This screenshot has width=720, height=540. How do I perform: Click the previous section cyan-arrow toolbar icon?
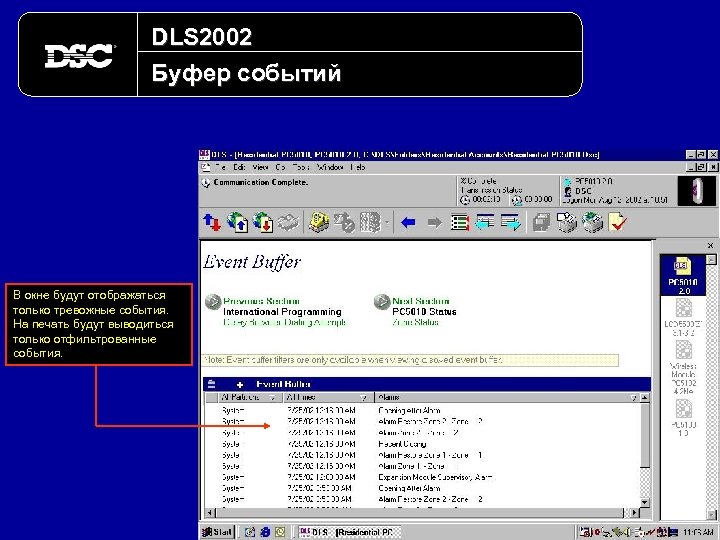(485, 223)
